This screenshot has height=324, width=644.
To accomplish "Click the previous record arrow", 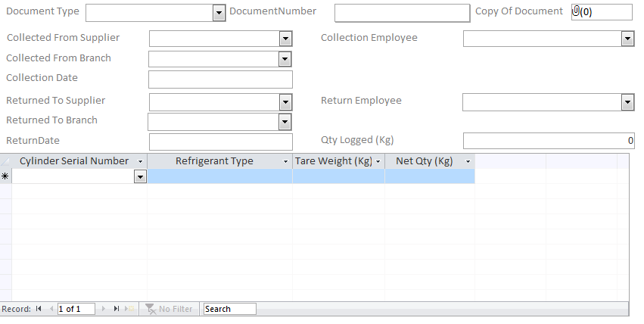I will click(51, 309).
